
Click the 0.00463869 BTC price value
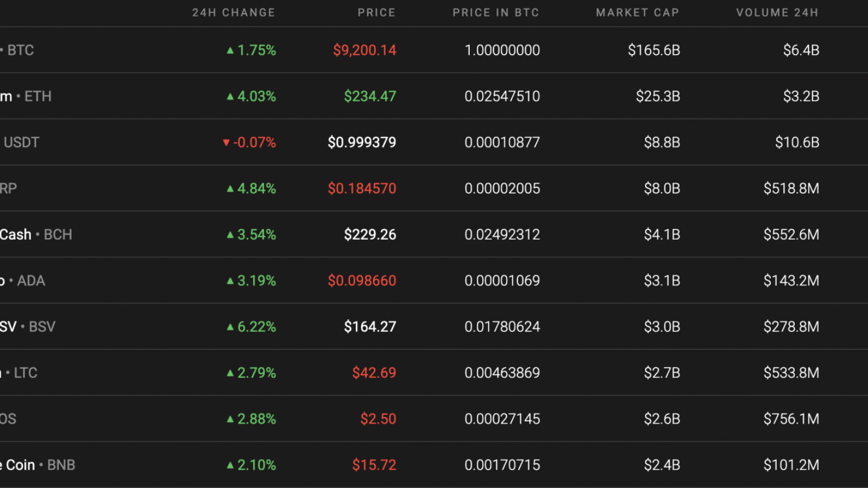tap(502, 373)
